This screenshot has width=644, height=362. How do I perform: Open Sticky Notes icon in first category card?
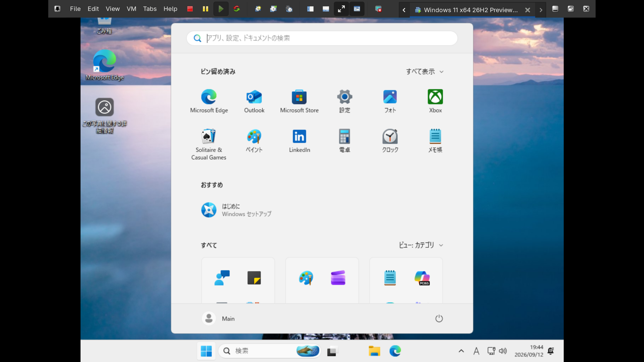click(254, 278)
